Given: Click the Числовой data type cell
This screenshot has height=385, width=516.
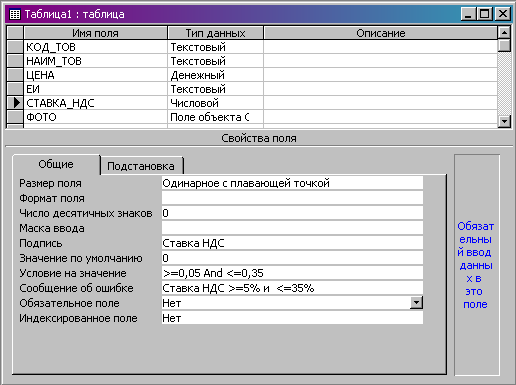Looking at the screenshot, I should pos(215,103).
